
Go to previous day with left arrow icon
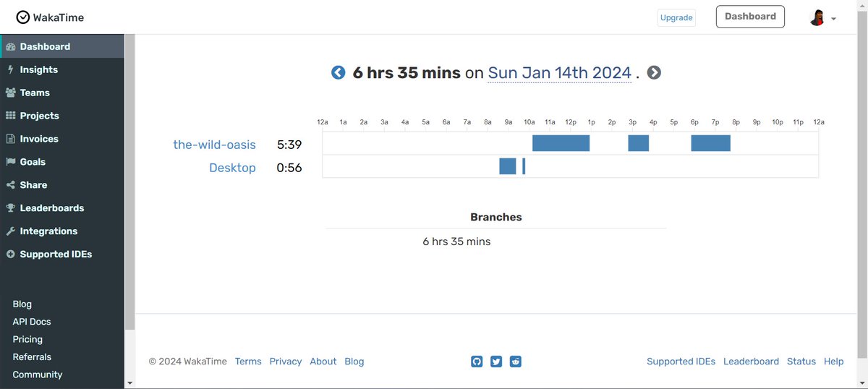coord(338,72)
